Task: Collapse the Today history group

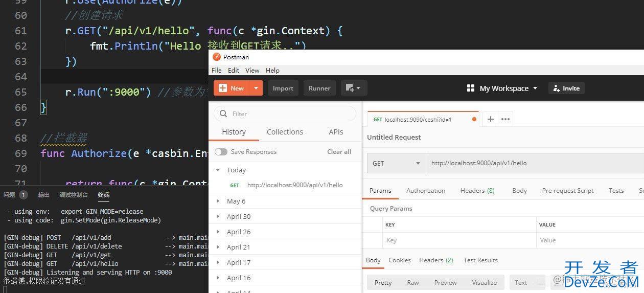Action: click(x=218, y=170)
